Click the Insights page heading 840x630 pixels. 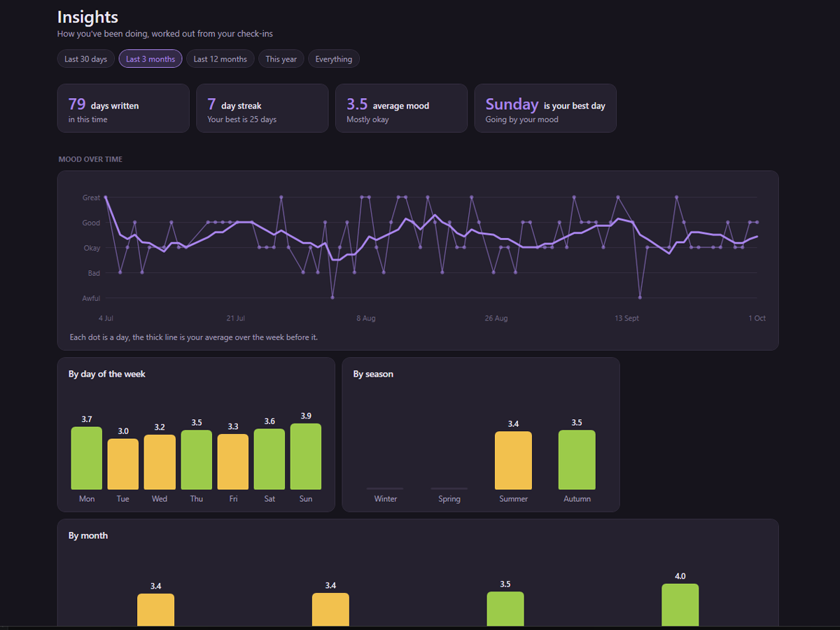87,17
